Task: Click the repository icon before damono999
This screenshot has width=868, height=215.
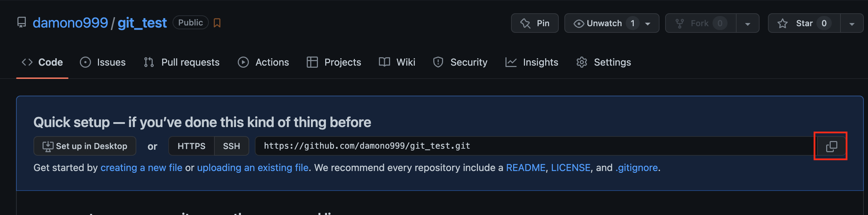Action: click(22, 23)
